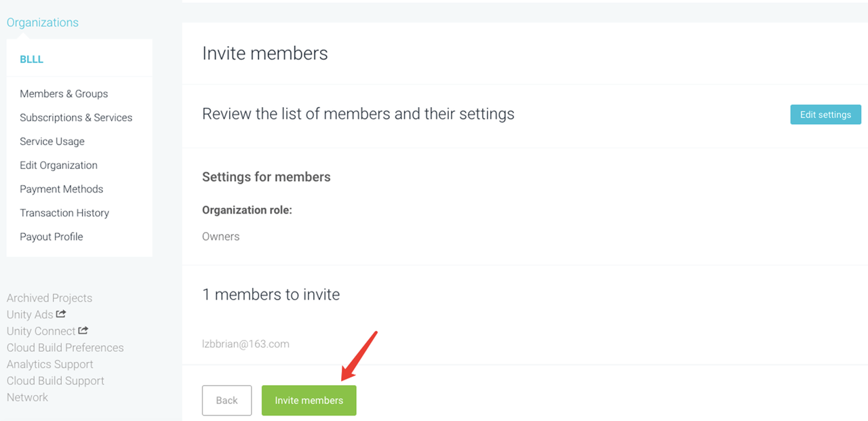Open Payout Profile settings
The image size is (868, 421).
52,237
